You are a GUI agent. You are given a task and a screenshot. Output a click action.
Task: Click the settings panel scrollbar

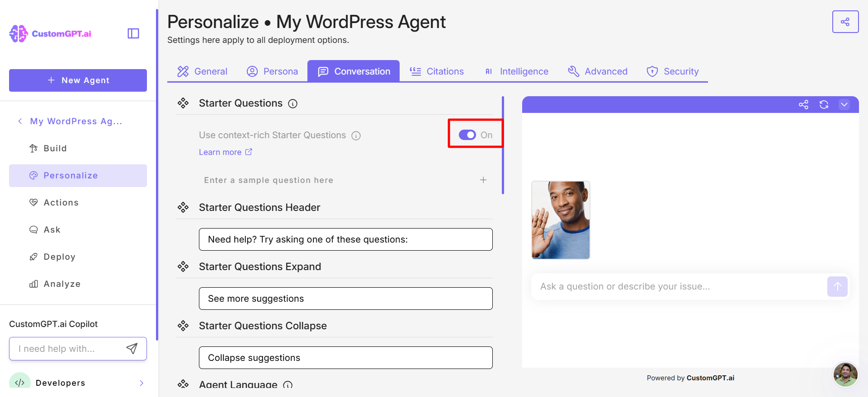point(503,145)
